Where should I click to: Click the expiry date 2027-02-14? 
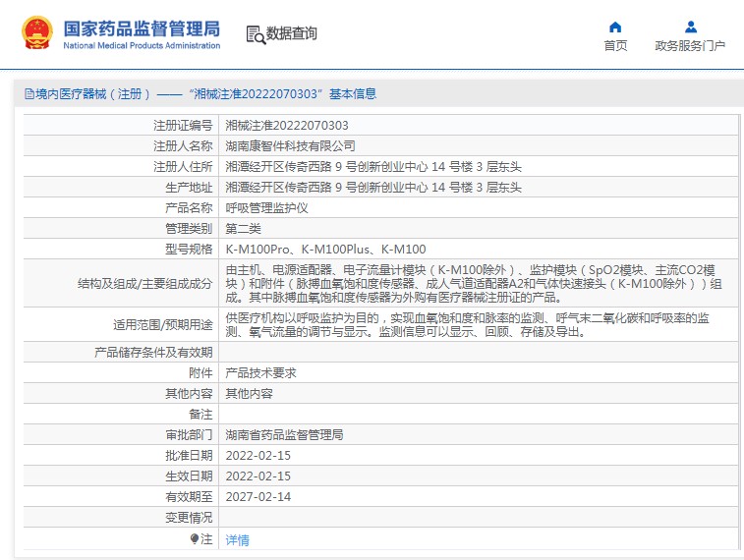click(x=258, y=497)
